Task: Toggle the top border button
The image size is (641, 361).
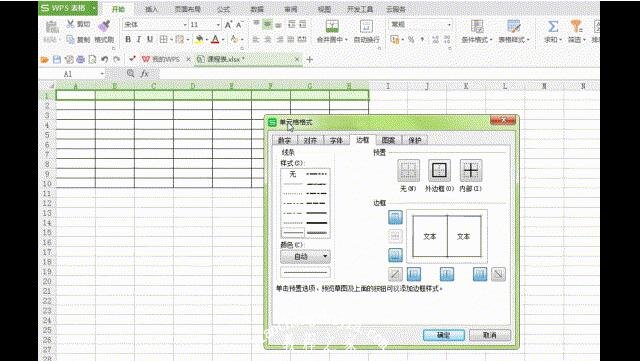Action: (395, 217)
